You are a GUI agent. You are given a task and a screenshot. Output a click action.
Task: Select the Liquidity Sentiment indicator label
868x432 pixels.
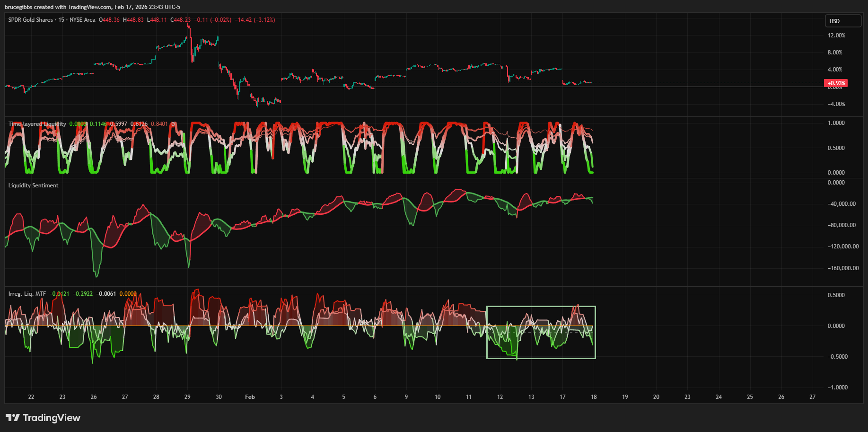33,185
